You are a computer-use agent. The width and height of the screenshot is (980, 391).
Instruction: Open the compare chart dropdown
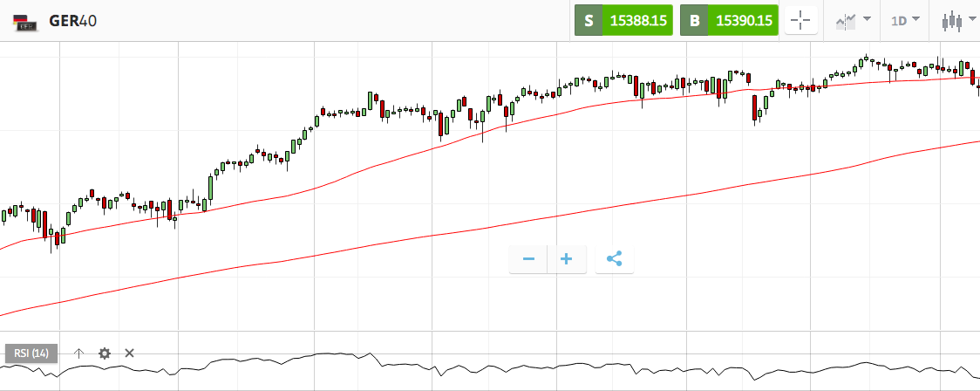[853, 20]
